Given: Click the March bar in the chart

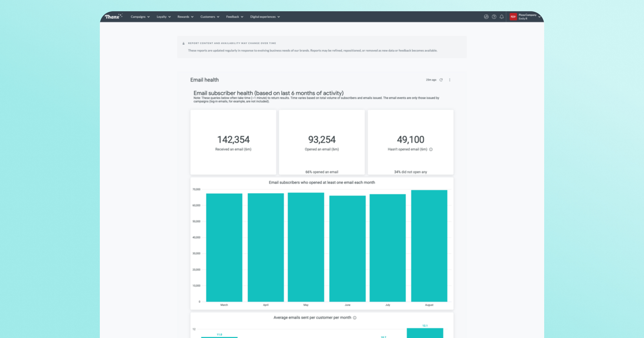Looking at the screenshot, I should click(224, 247).
